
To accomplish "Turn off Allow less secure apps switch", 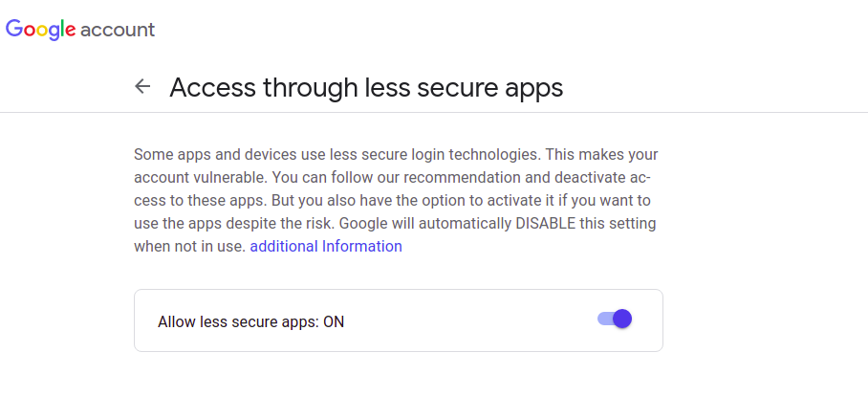I will pos(615,319).
